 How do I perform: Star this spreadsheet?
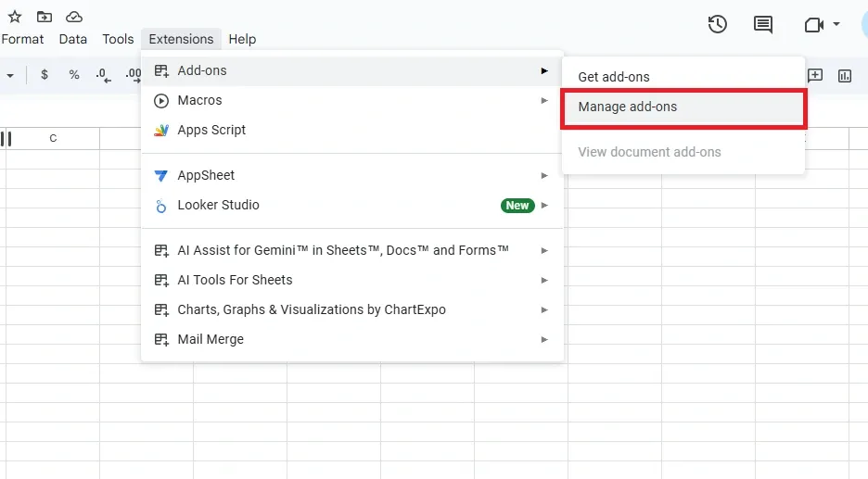click(14, 17)
